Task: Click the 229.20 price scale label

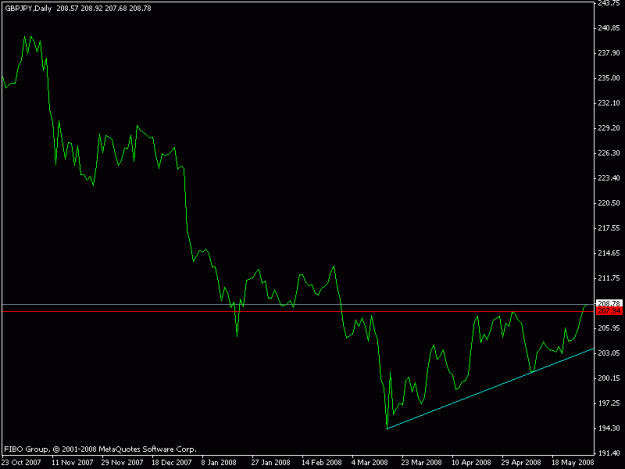Action: coord(609,128)
